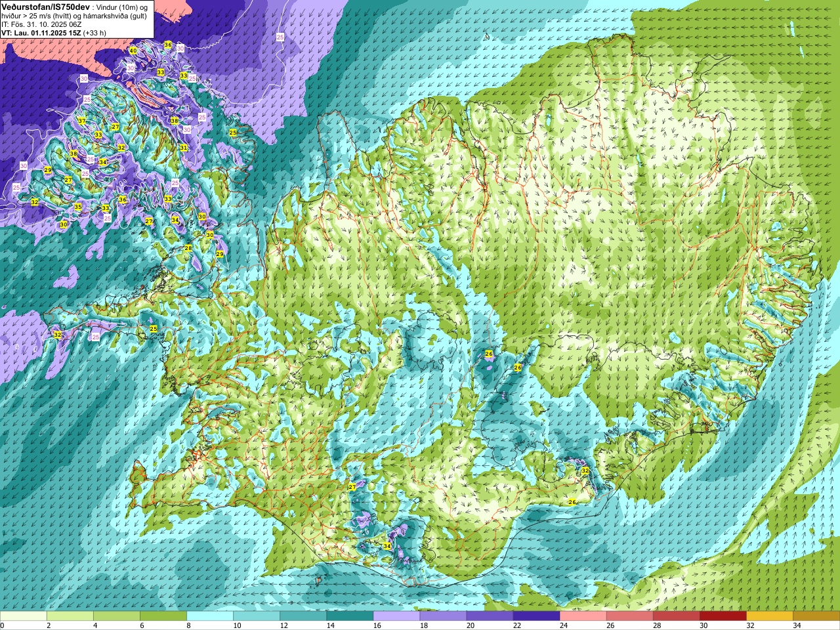Click the legend scale label '24'
Viewport: 840px width, 630px height.
(x=564, y=625)
